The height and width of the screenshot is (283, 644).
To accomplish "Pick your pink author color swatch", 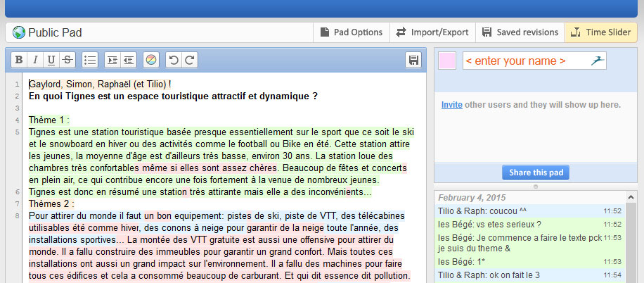I will point(447,61).
